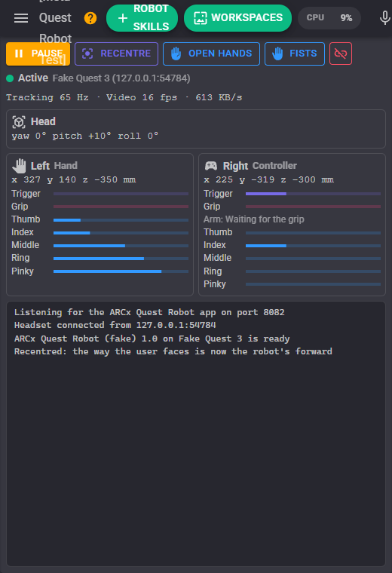
Task: Click the Fists button
Action: tap(295, 54)
